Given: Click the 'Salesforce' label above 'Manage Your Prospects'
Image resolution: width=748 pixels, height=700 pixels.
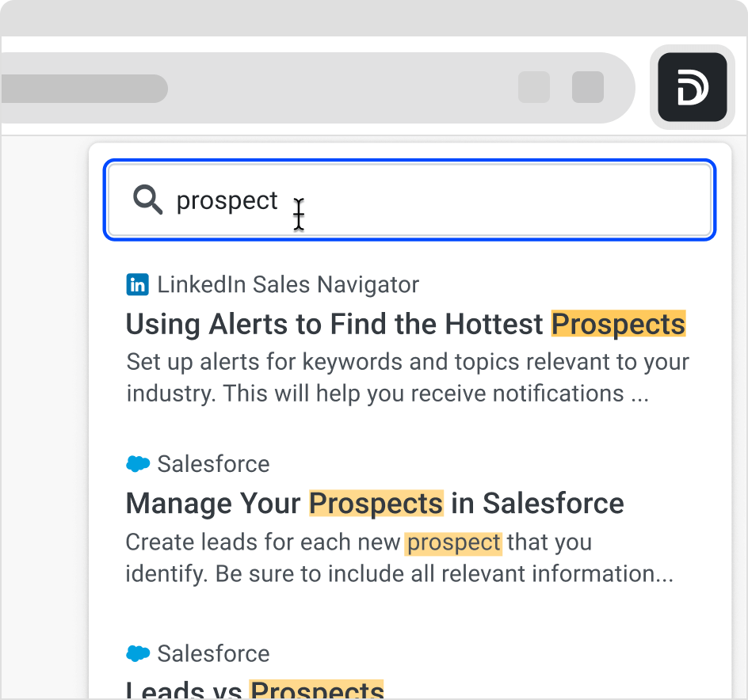Looking at the screenshot, I should tap(213, 464).
